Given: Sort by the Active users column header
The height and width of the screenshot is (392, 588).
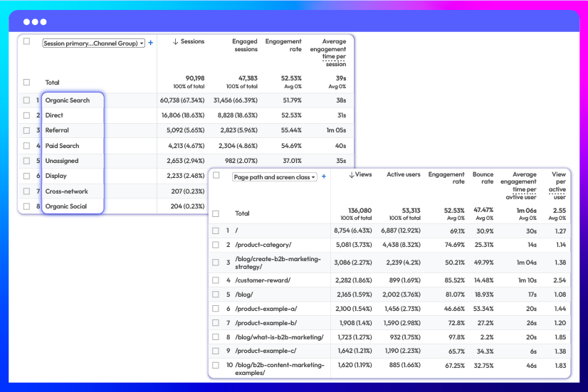Looking at the screenshot, I should point(405,174).
